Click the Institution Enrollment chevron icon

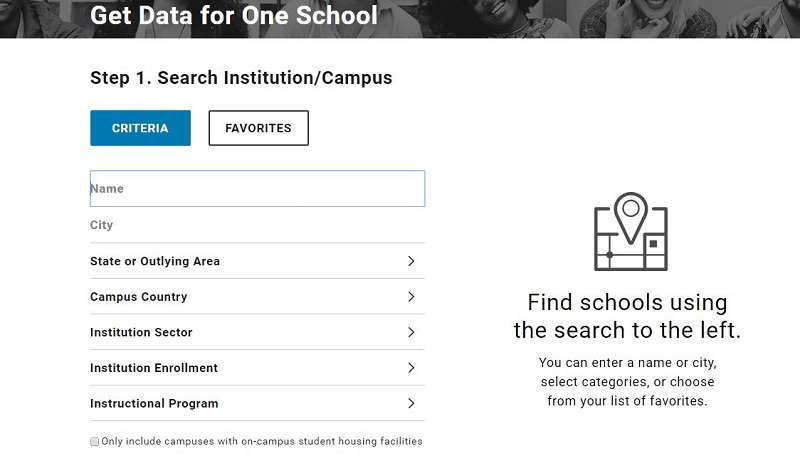click(x=411, y=368)
